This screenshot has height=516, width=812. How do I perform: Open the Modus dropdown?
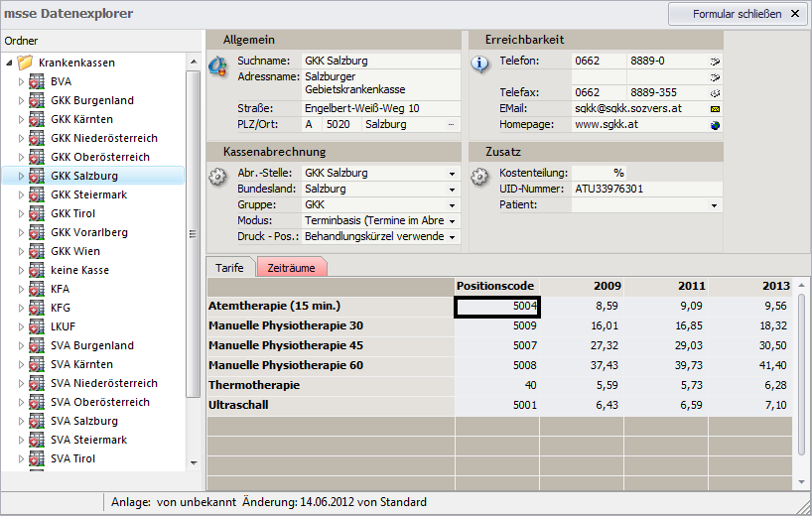[x=452, y=221]
